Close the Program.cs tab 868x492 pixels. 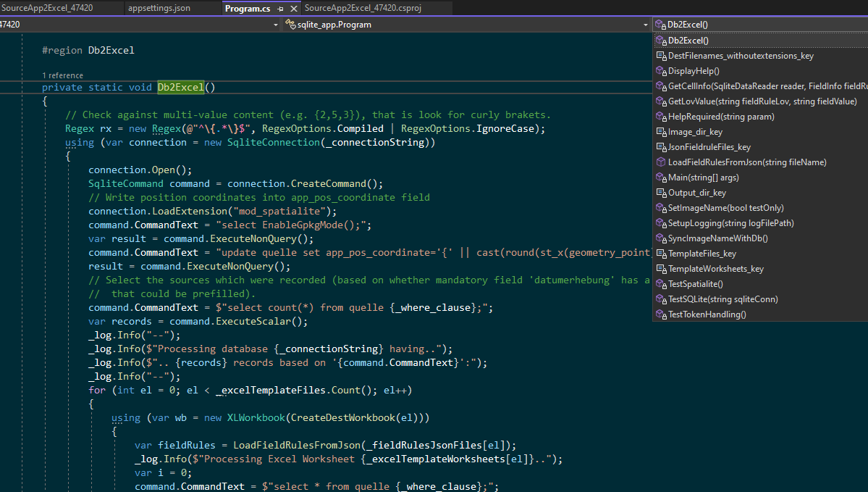(x=293, y=9)
